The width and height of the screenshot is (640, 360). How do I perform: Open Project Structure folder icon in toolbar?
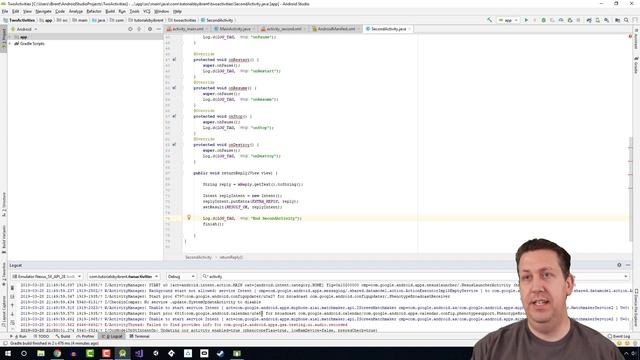[x=618, y=20]
